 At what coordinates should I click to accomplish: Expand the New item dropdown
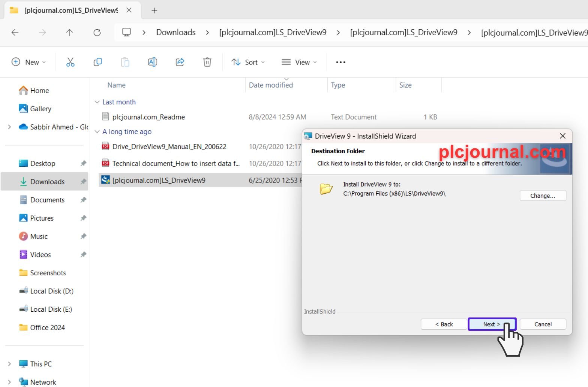[x=28, y=62]
